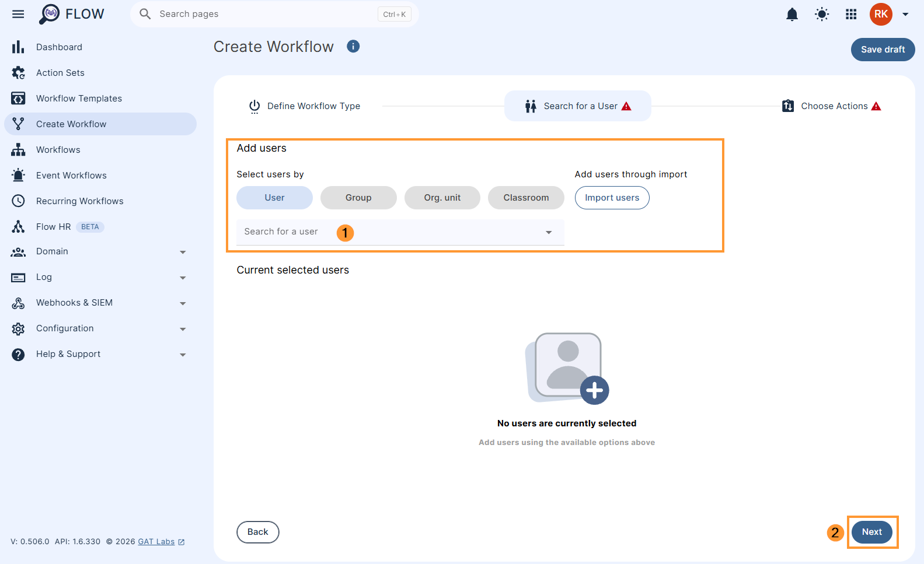Viewport: 924px width, 564px height.
Task: Open Workflow Templates in the sidebar
Action: coord(100,99)
